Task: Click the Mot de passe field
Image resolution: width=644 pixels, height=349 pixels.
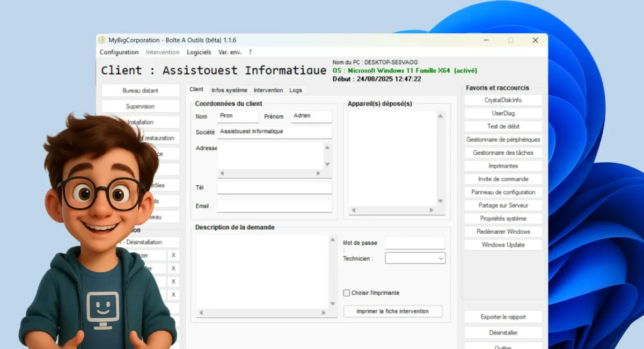Action: (415, 243)
